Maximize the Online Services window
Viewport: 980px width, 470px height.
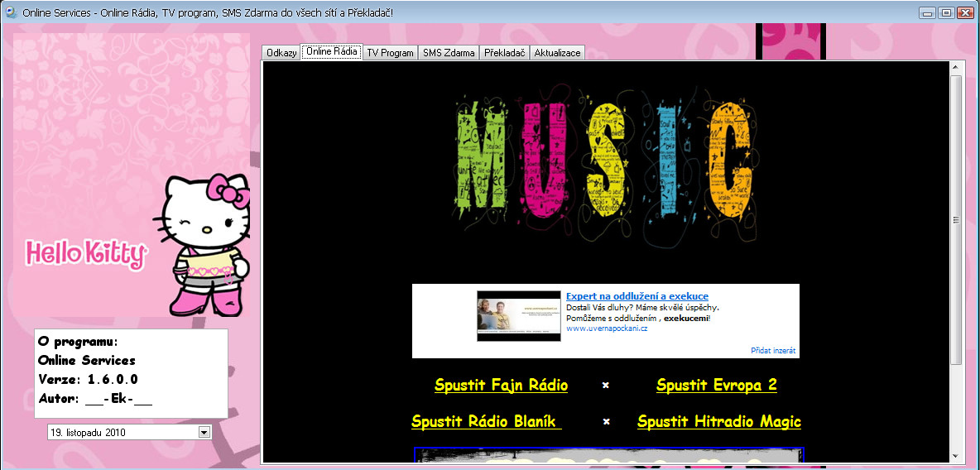(946, 12)
